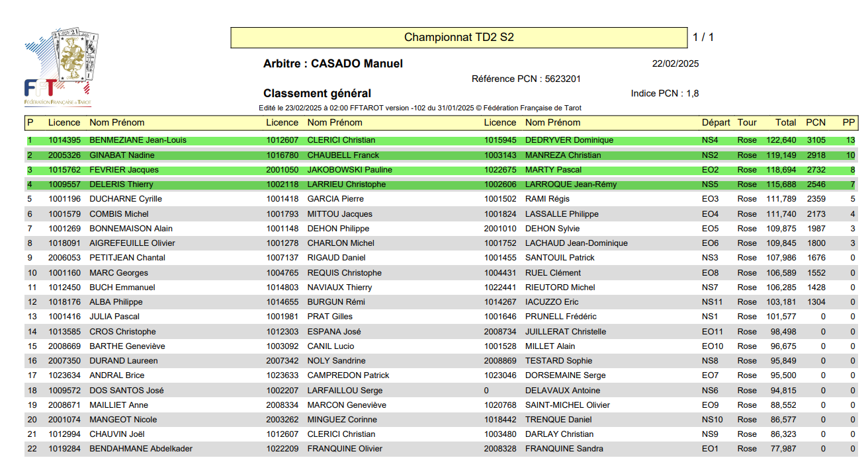Select player DEHON Sylvie
Viewport: 868px width, 464px height.
pos(552,229)
